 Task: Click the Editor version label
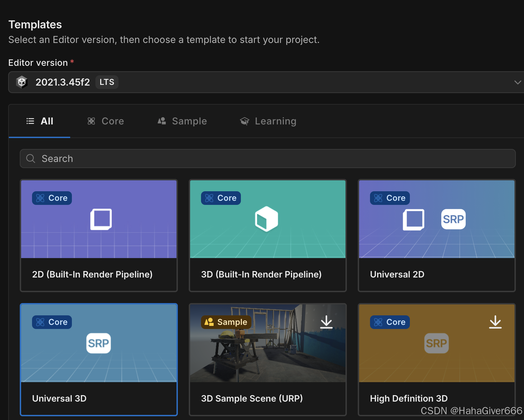(38, 63)
